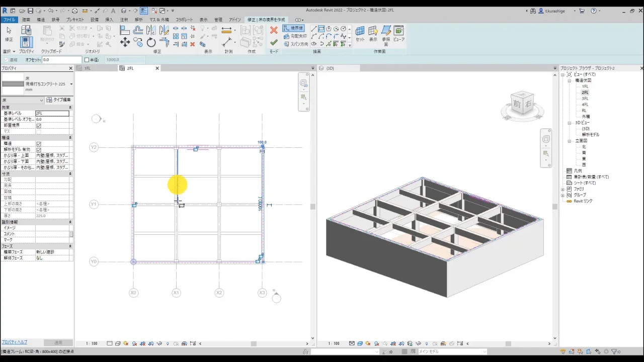
Task: Click the セット work plane icon
Action: (x=360, y=33)
